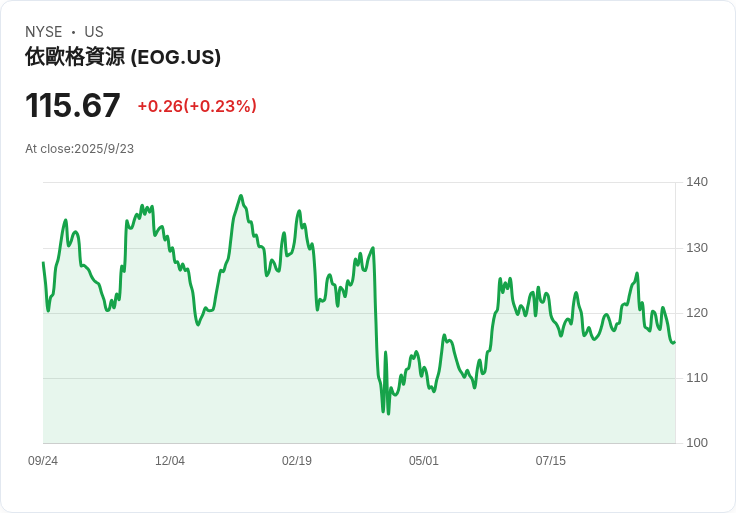Click the 110 y-axis price label

pyautogui.click(x=697, y=377)
